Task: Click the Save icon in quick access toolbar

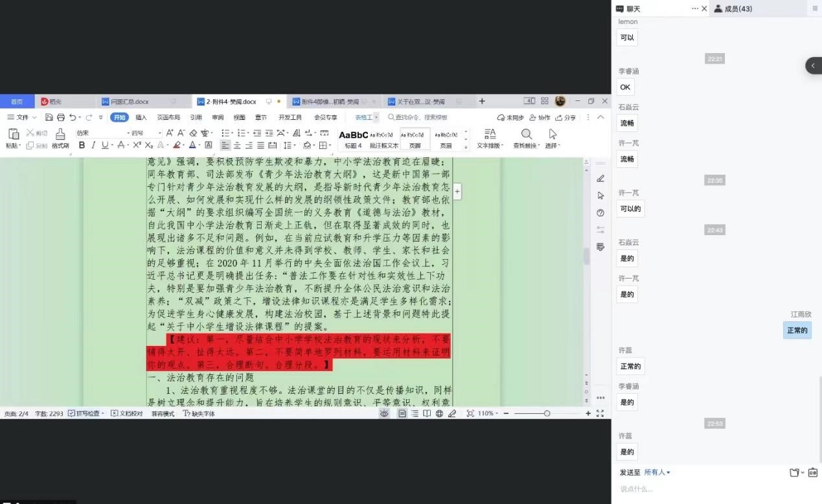Action: pos(49,117)
